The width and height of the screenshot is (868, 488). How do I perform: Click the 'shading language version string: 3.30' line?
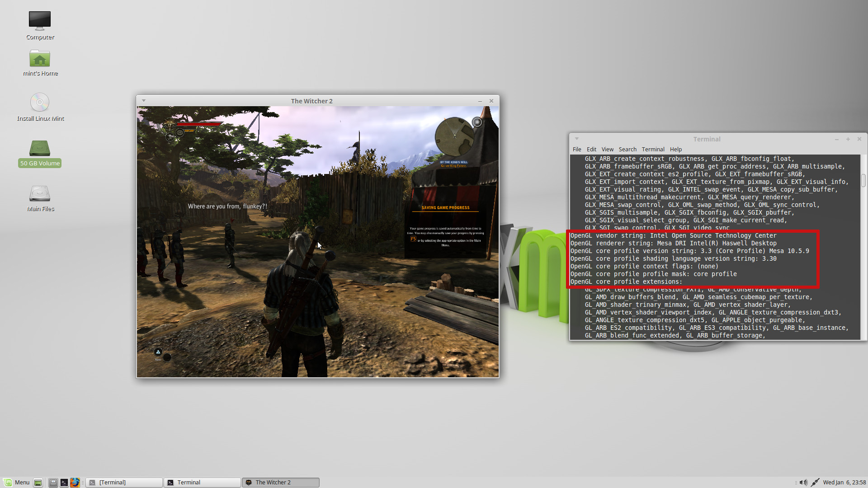(673, 258)
